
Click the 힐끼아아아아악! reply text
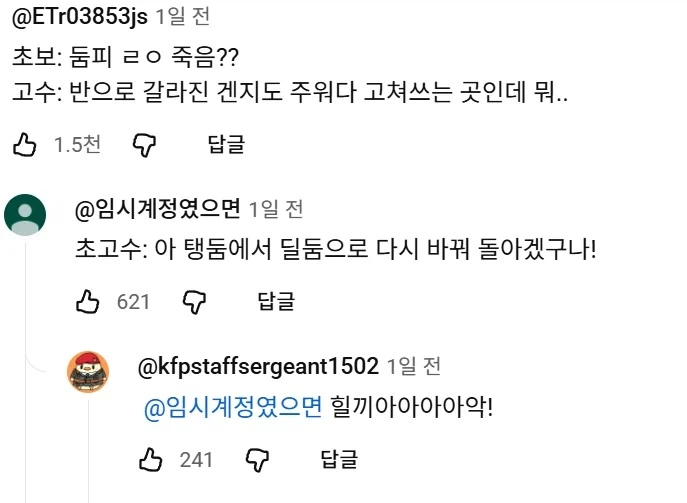click(412, 407)
